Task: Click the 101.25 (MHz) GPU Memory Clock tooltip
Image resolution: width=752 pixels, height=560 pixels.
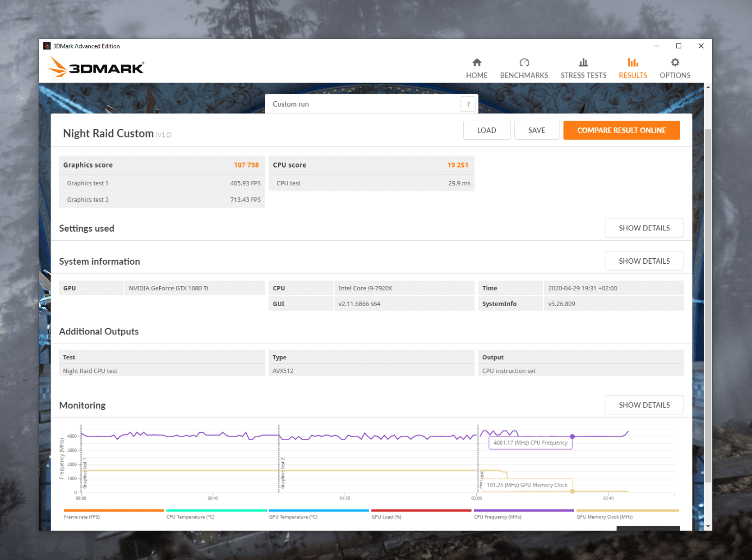Action: point(527,485)
